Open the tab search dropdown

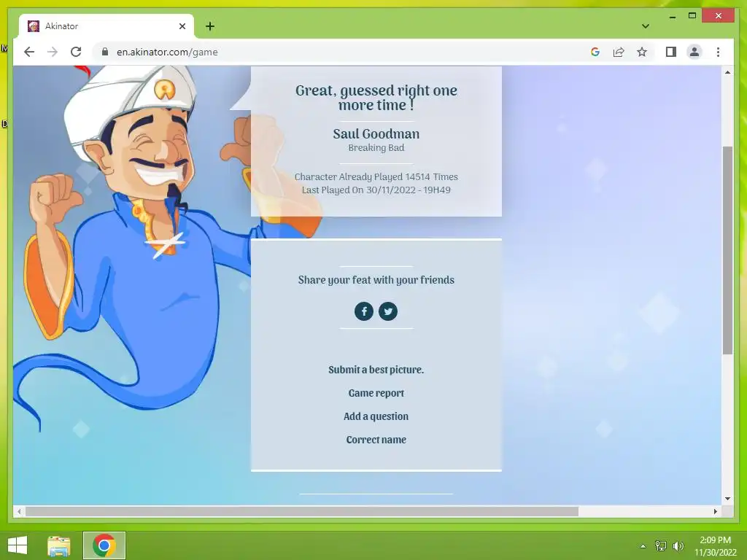point(646,26)
